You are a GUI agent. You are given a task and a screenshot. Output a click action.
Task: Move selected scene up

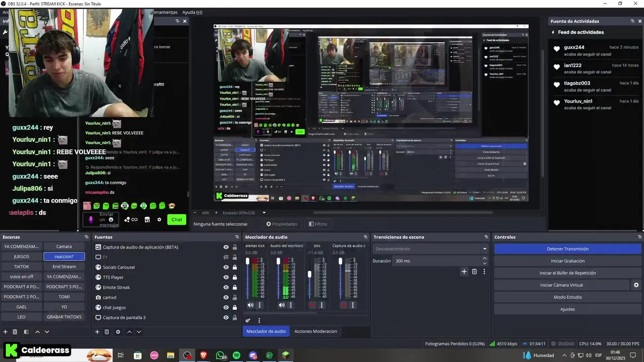[38, 332]
